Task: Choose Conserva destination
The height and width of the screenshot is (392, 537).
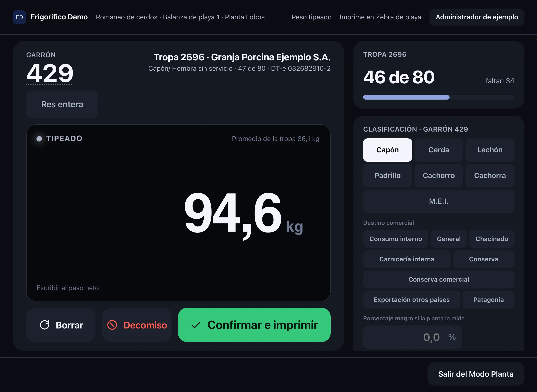Action: coord(483,259)
